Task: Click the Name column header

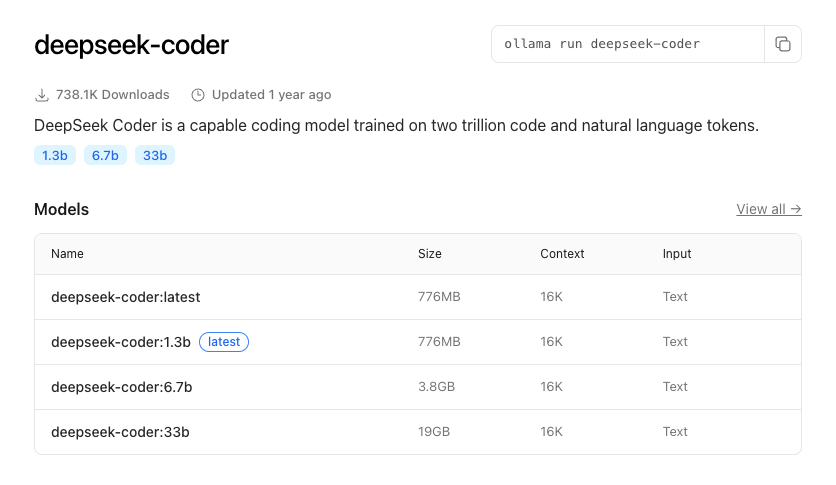Action: tap(67, 254)
